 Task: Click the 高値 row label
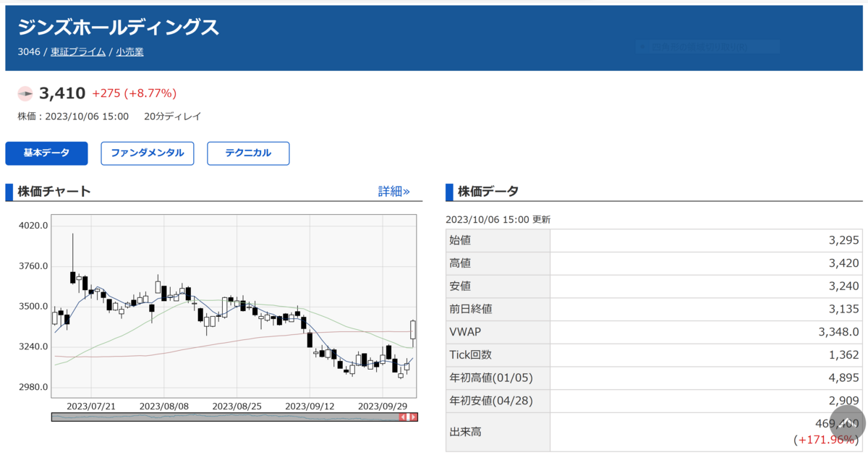[x=460, y=263]
